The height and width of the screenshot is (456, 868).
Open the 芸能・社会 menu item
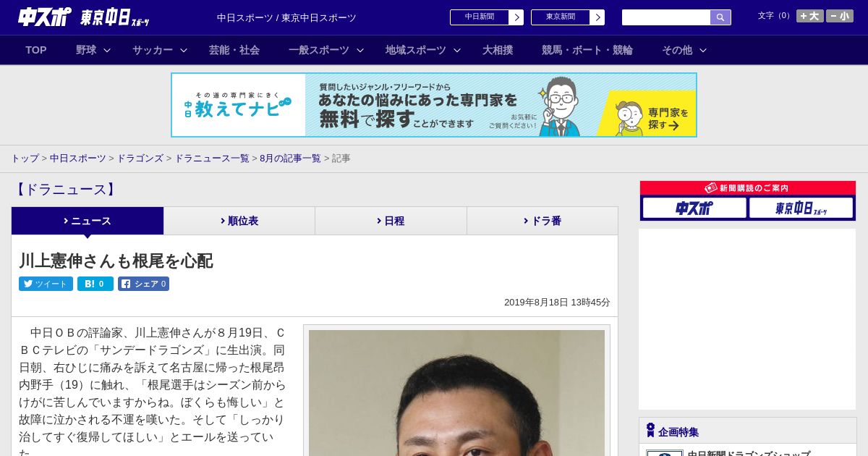[234, 50]
